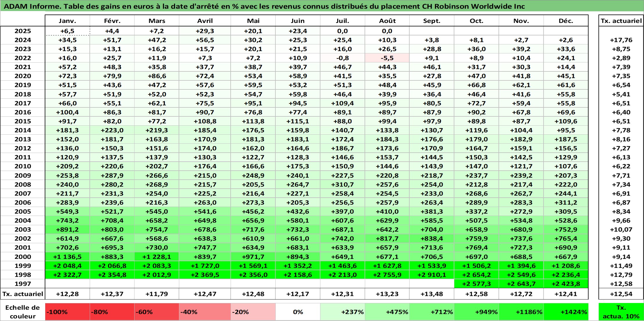
Task: Select the Févr. column header
Action: (x=112, y=21)
